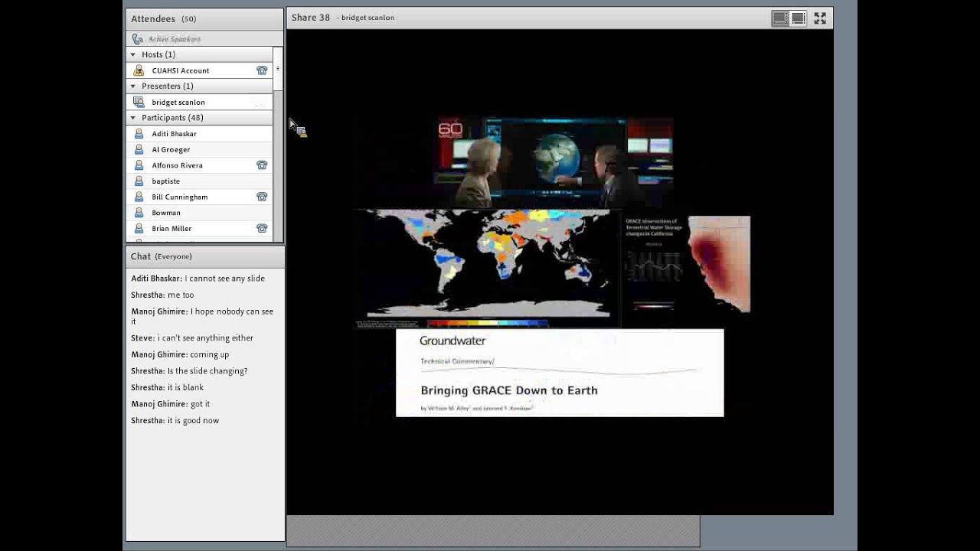Click the "Bringing GRACE Down to Earth" title
The image size is (980, 551).
point(509,390)
